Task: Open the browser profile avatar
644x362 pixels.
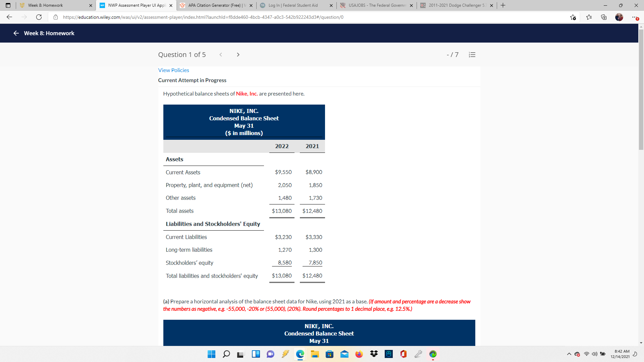Action: 619,17
